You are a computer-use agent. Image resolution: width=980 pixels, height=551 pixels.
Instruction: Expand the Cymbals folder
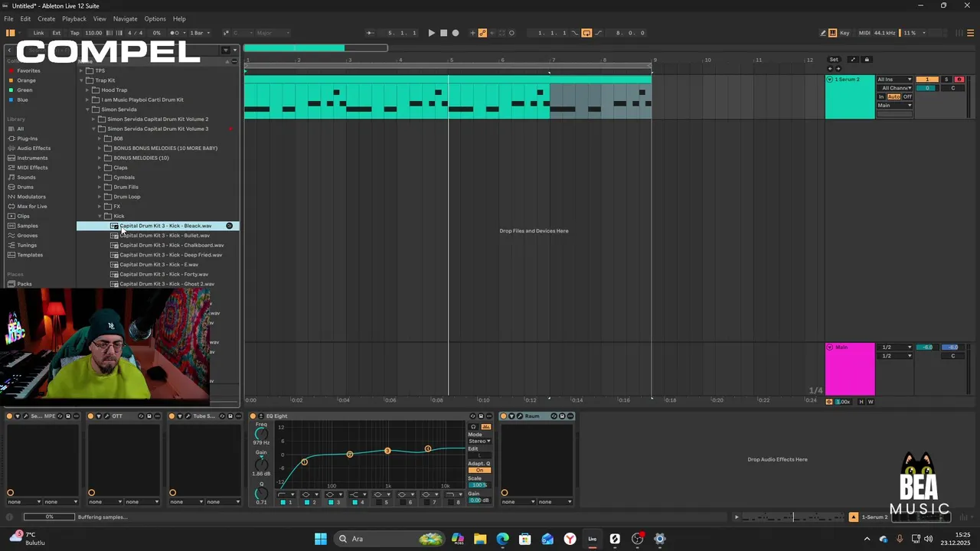pos(100,178)
